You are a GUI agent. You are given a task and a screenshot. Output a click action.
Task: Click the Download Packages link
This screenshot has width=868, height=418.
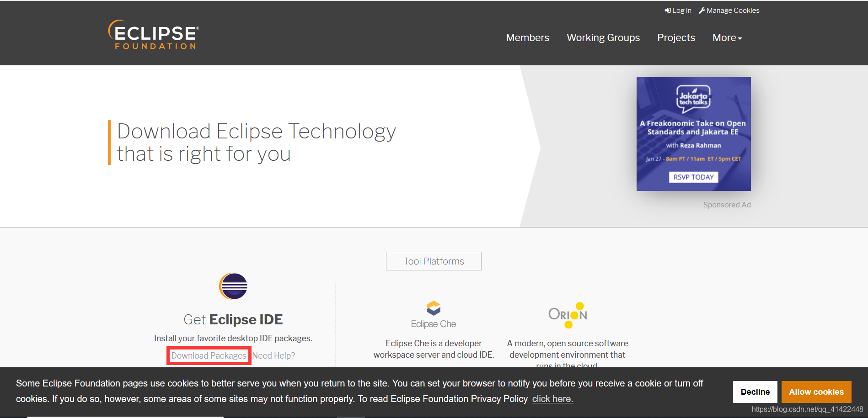point(209,355)
